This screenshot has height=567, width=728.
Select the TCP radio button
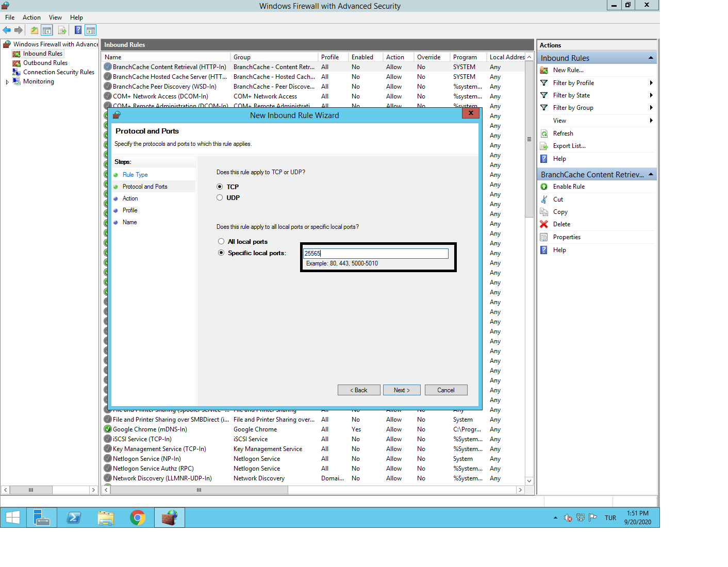tap(220, 187)
